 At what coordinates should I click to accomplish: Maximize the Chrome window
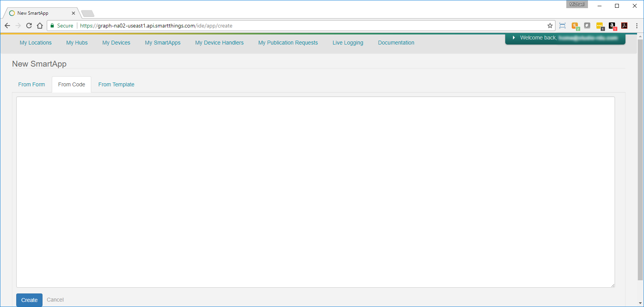(617, 6)
